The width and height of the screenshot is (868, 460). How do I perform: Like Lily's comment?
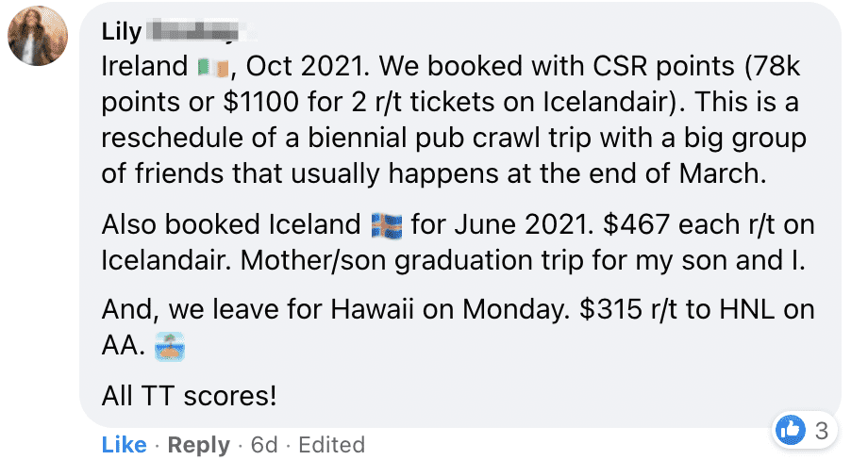pos(124,444)
